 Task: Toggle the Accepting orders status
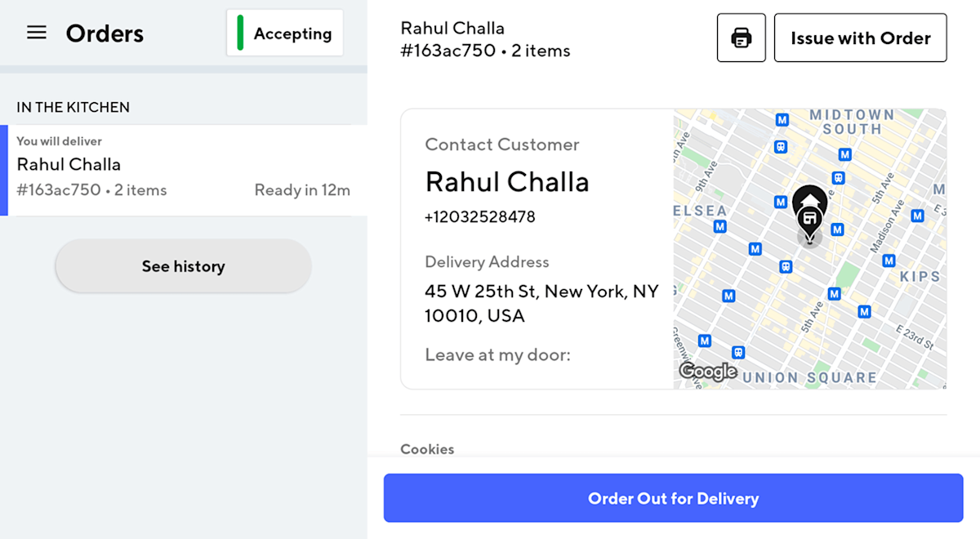(x=284, y=33)
